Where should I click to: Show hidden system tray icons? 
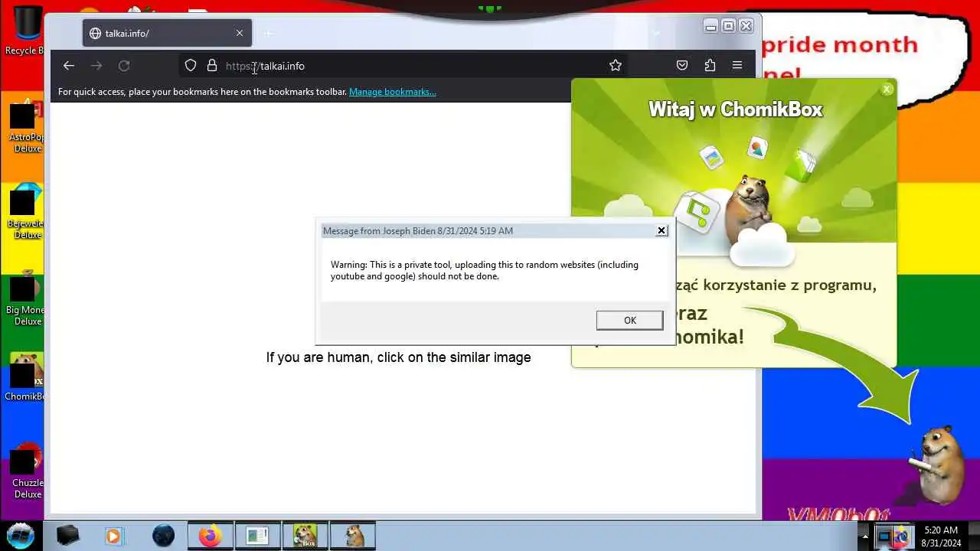click(865, 536)
